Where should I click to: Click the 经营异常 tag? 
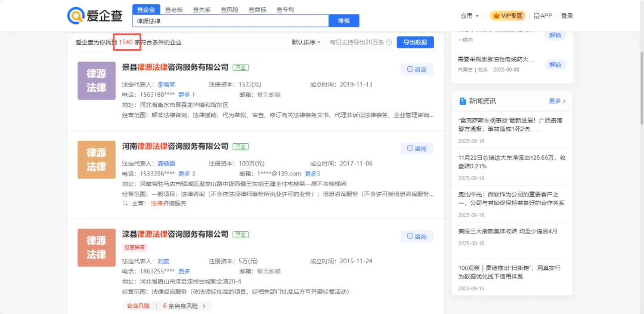[x=135, y=248]
